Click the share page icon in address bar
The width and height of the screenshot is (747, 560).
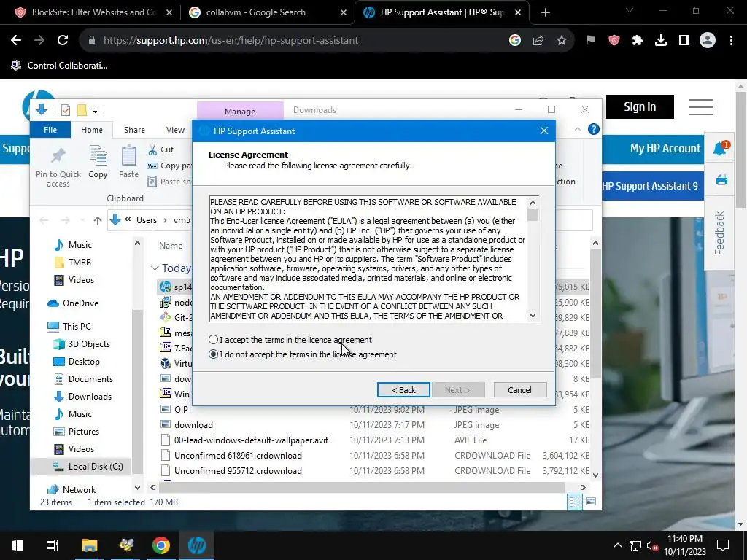pyautogui.click(x=538, y=41)
